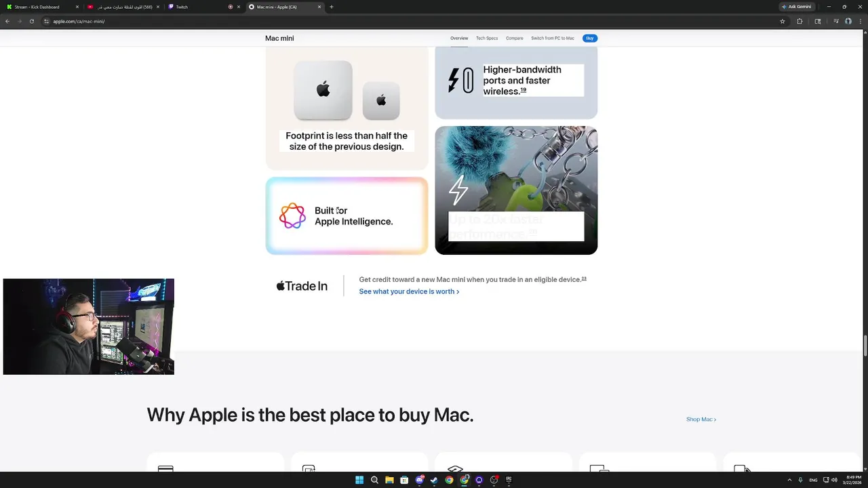Show hidden system tray icons
Screen dimensions: 868x488
tap(789, 480)
